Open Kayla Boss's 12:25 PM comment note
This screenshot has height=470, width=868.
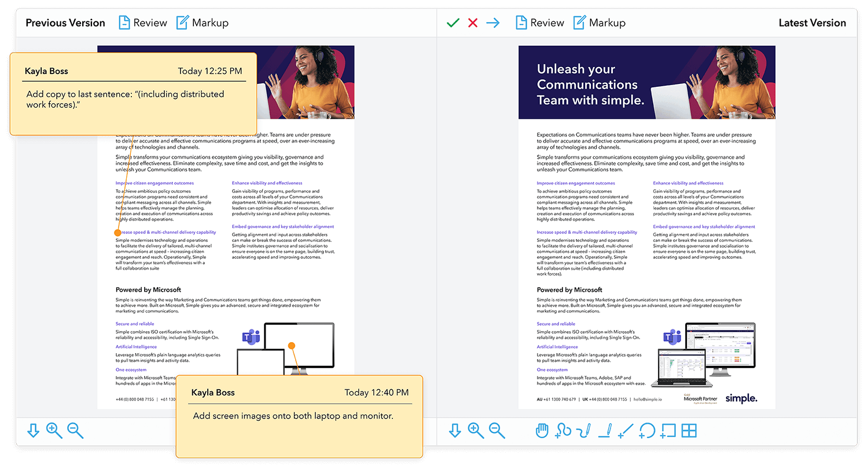pos(133,94)
